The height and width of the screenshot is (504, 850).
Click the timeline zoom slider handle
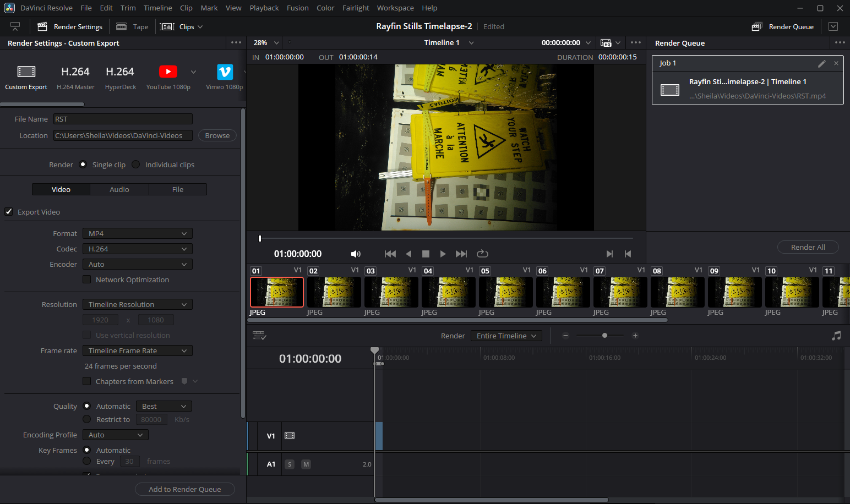point(604,336)
